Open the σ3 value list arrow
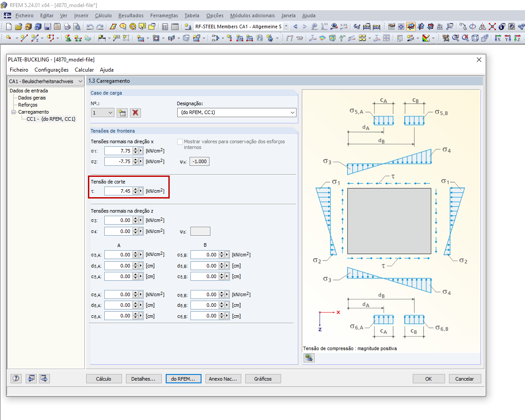Viewport: 525px width, 420px height. [x=141, y=220]
